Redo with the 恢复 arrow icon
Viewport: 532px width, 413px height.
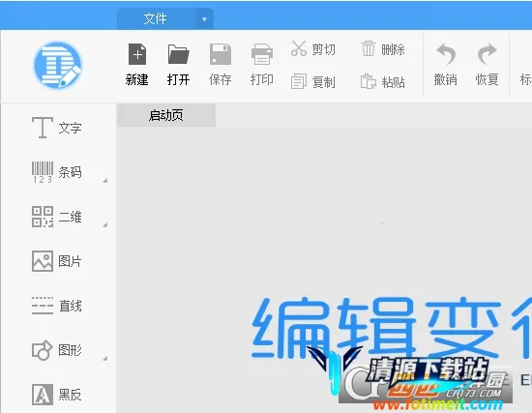[488, 53]
